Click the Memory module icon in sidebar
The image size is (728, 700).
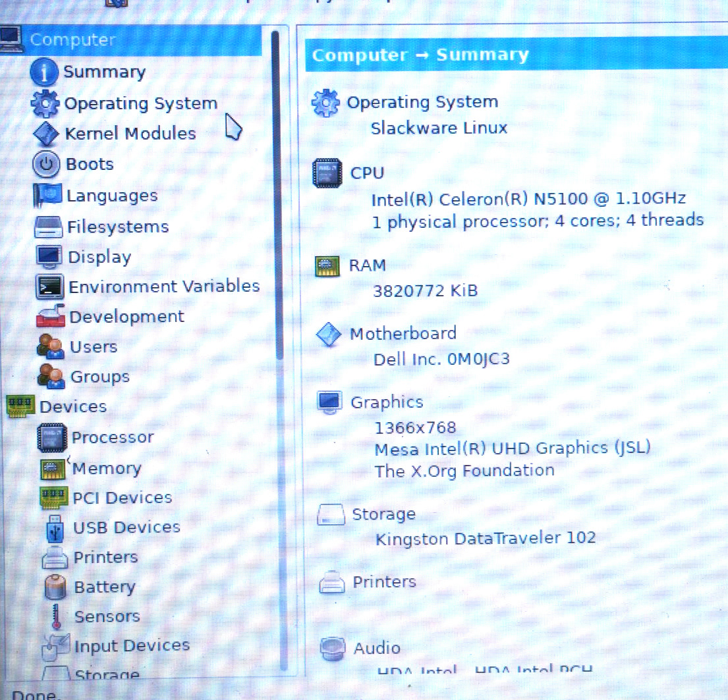(53, 469)
